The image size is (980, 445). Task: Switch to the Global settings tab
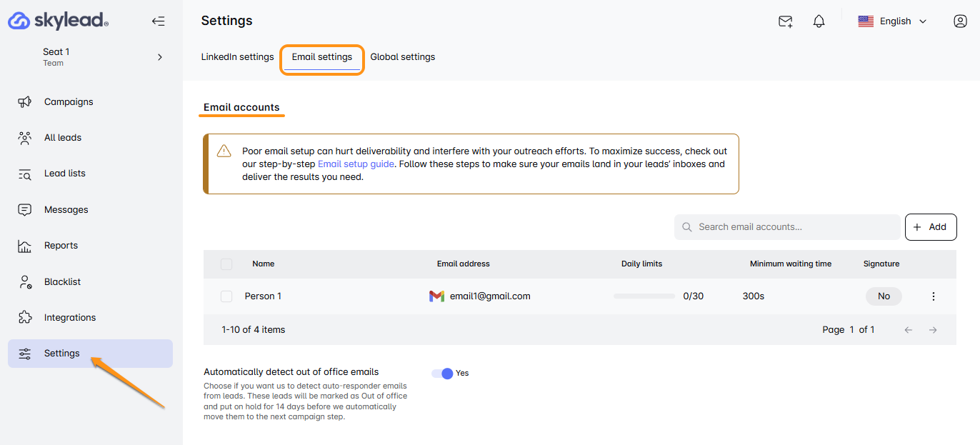402,57
